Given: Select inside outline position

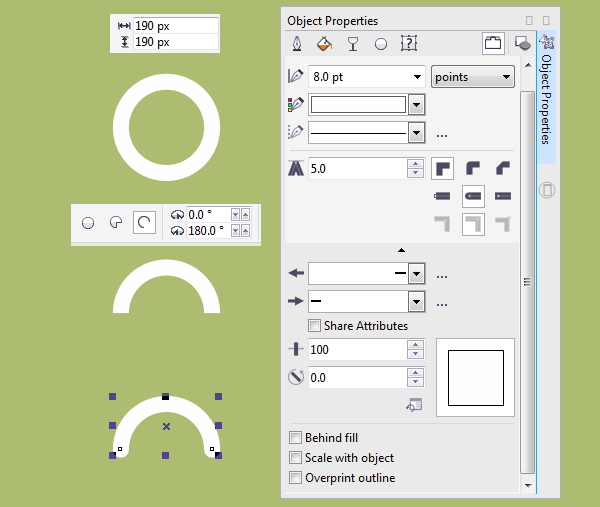Looking at the screenshot, I should (x=503, y=224).
